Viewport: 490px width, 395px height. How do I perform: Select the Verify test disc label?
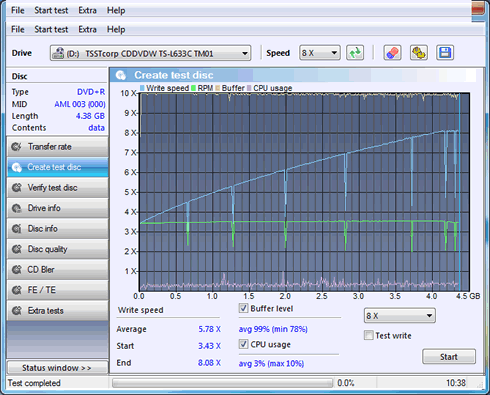tap(52, 188)
